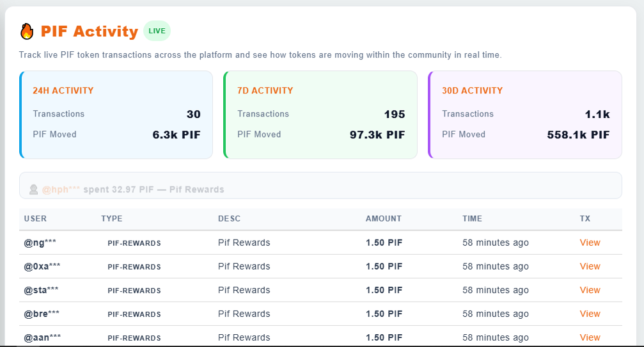The image size is (644, 347).
Task: Click the AMOUNT column header
Action: pyautogui.click(x=384, y=219)
